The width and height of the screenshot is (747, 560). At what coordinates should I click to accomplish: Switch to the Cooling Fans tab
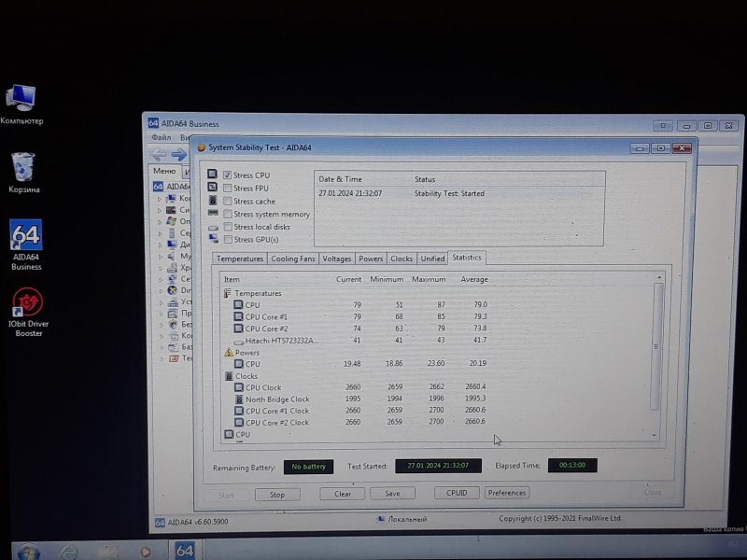tap(292, 259)
